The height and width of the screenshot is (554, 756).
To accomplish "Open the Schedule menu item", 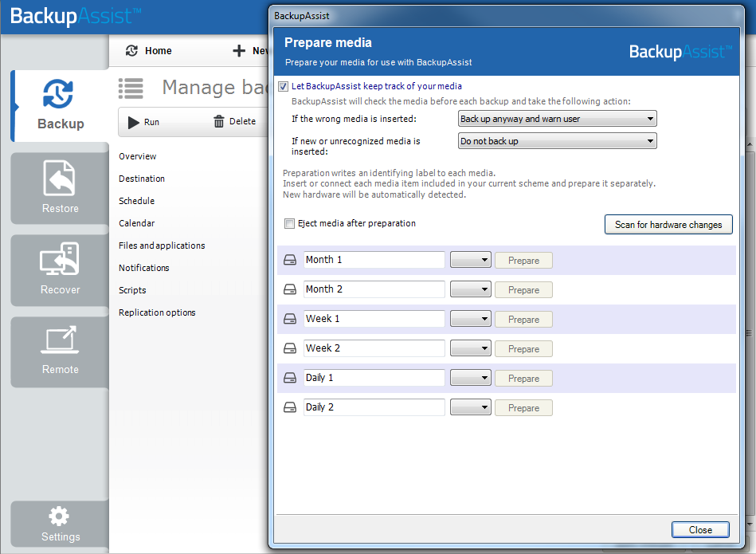I will point(136,201).
